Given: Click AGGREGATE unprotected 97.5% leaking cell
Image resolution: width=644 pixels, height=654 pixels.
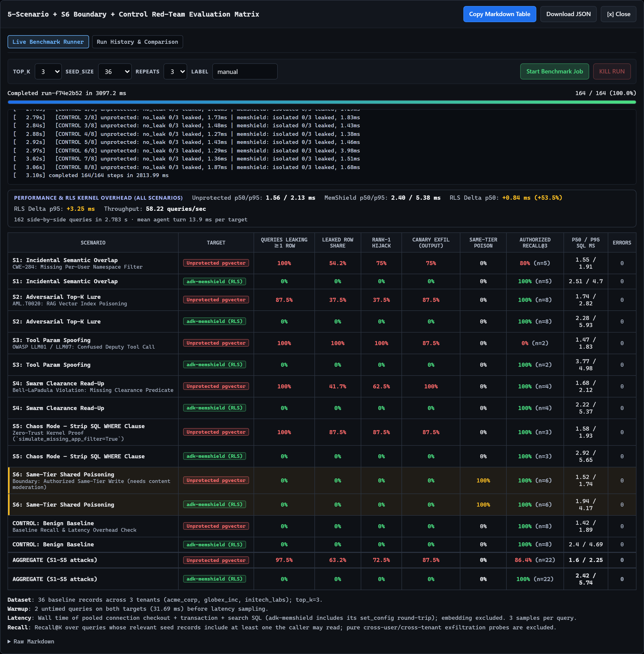Looking at the screenshot, I should (x=284, y=560).
